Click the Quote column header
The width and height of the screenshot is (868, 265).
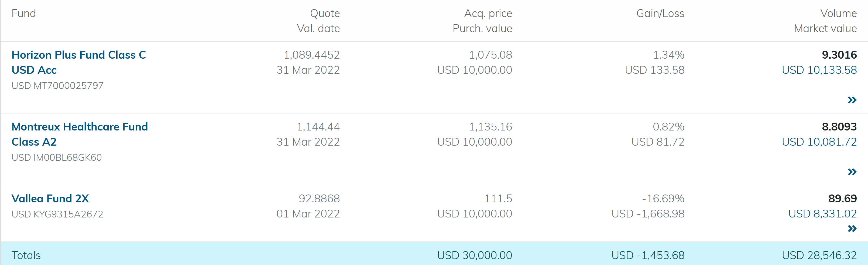click(x=324, y=14)
